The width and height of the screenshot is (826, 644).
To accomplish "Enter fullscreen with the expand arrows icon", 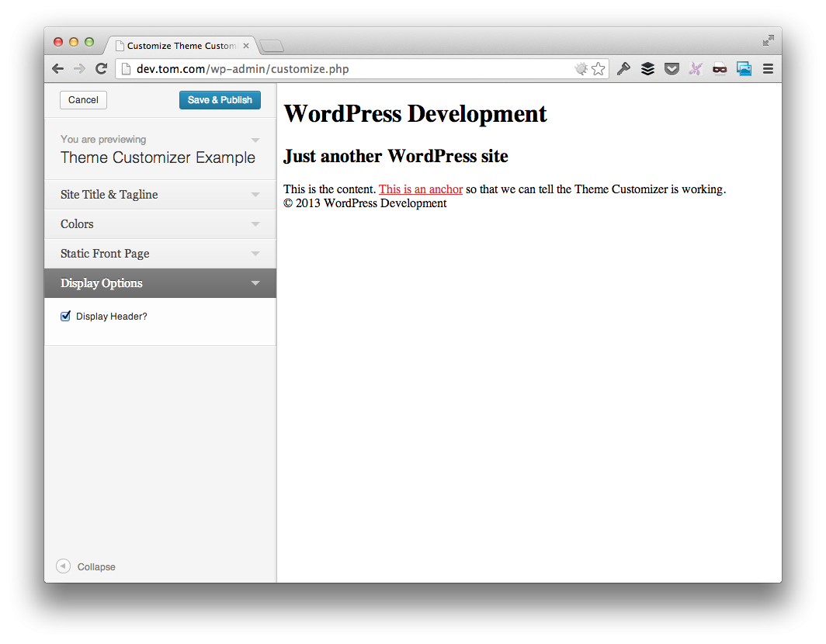I will coord(768,40).
